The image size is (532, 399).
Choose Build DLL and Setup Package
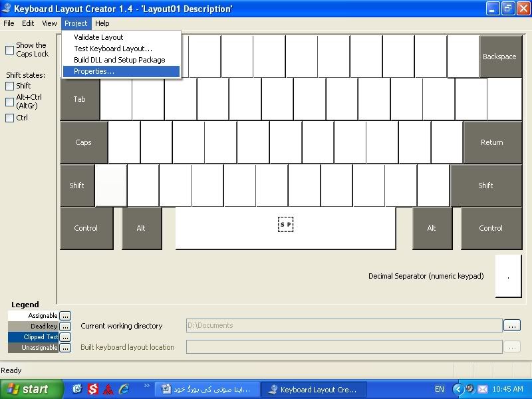point(121,60)
